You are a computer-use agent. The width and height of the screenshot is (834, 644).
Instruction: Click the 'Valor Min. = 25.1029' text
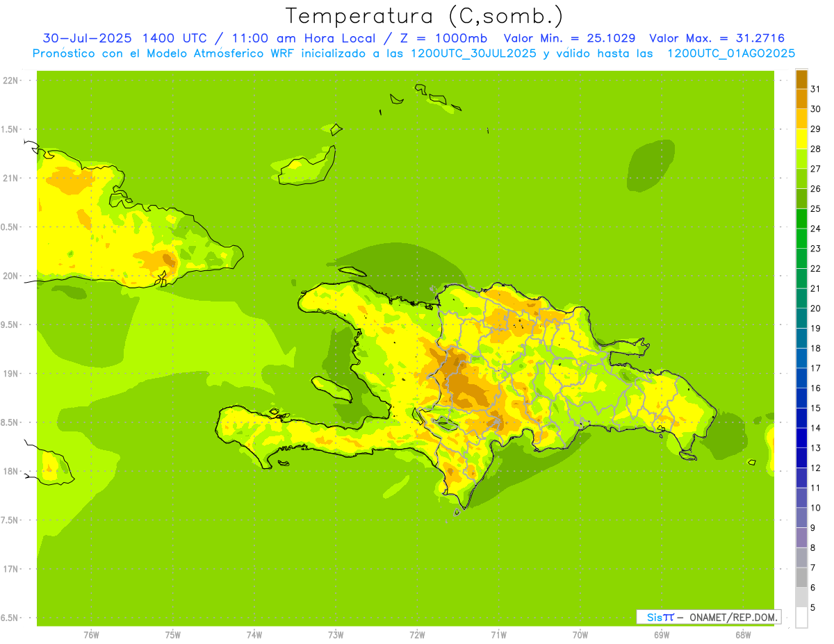pos(569,38)
